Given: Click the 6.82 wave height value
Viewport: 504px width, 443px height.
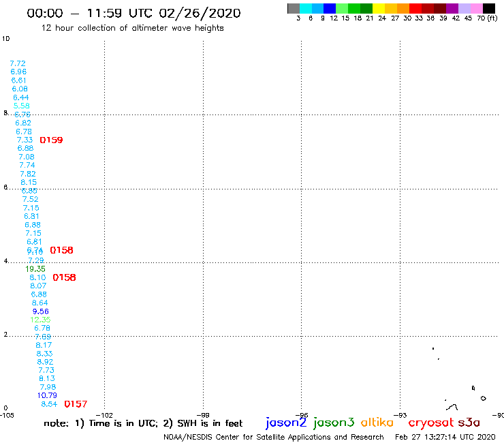Looking at the screenshot, I should 23,123.
